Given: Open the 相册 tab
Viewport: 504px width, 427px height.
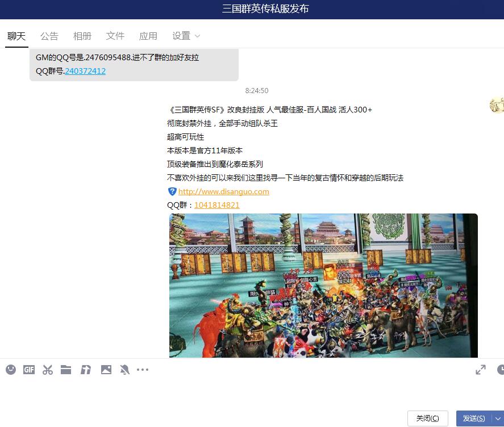Looking at the screenshot, I should coord(82,36).
